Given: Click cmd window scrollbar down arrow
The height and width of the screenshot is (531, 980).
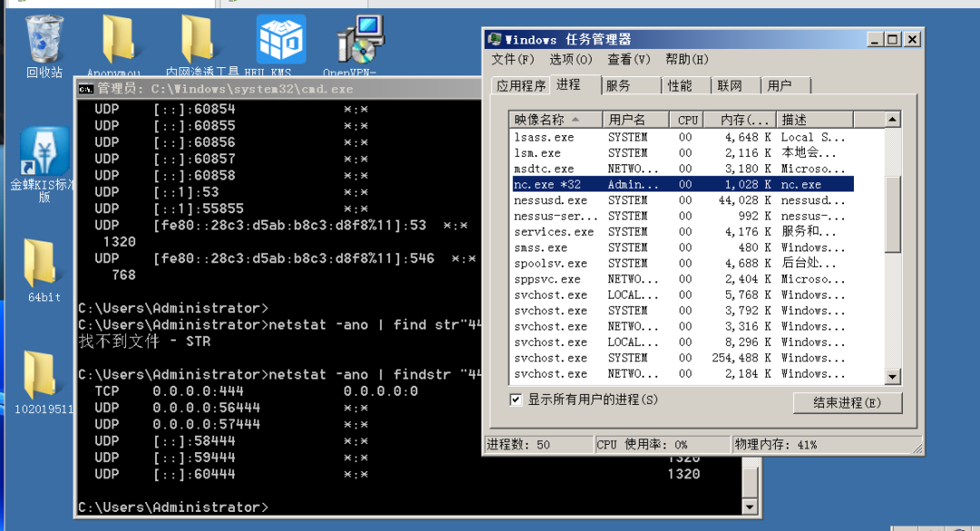Looking at the screenshot, I should [x=750, y=506].
